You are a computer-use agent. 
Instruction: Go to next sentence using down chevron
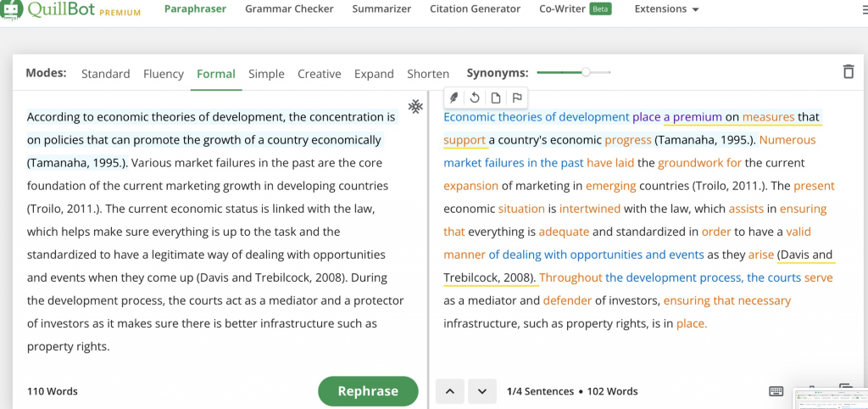(482, 391)
